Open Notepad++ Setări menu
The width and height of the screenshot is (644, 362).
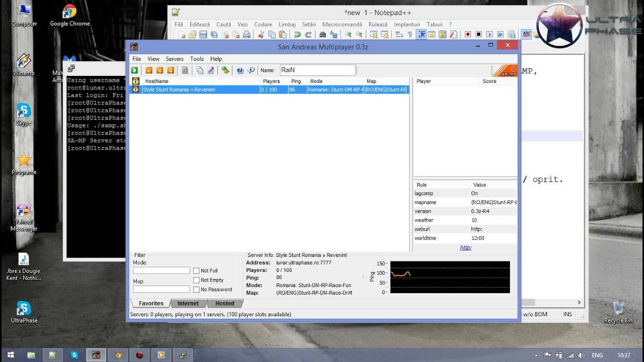309,24
